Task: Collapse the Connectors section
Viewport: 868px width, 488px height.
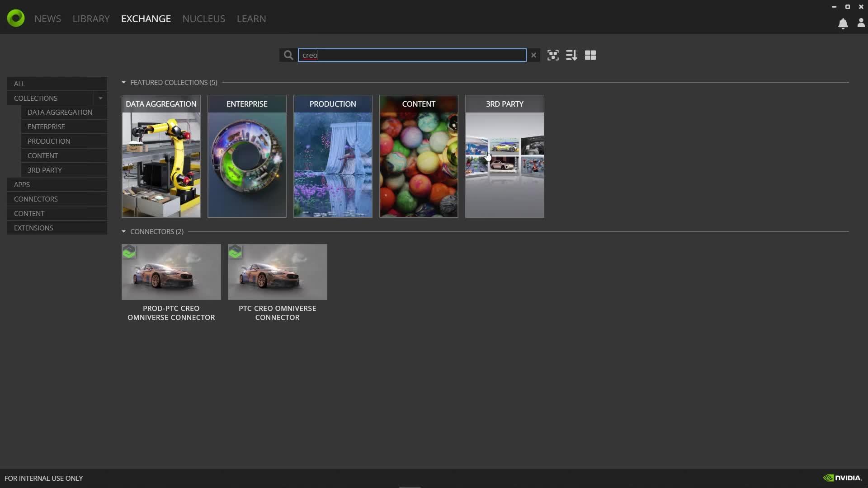Action: [x=124, y=232]
